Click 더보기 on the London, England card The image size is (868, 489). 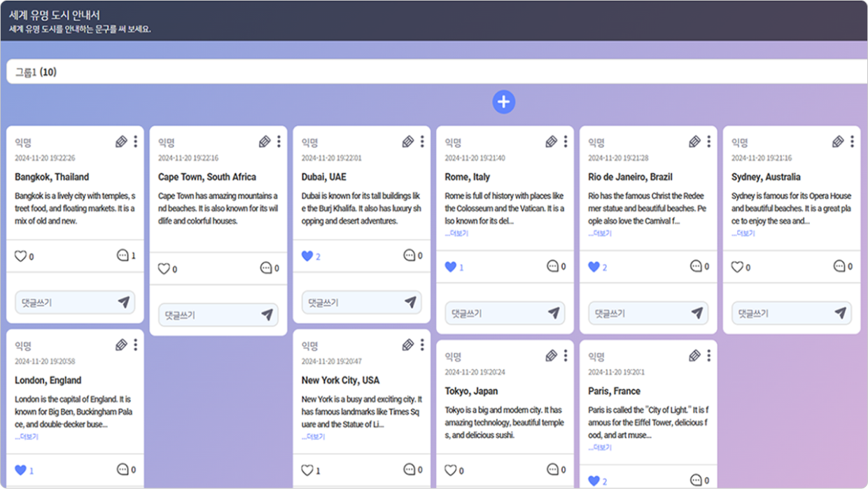tap(27, 436)
